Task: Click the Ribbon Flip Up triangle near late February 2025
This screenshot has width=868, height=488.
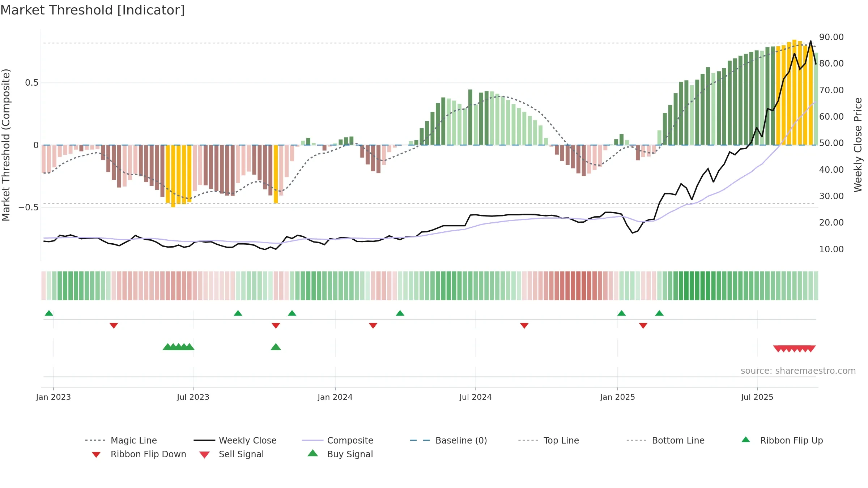Action: pyautogui.click(x=659, y=313)
